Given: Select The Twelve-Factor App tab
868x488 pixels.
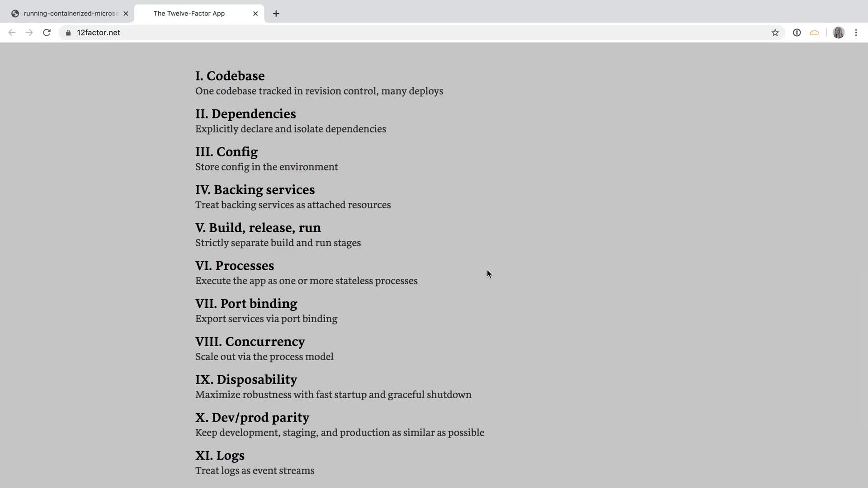Looking at the screenshot, I should click(189, 14).
